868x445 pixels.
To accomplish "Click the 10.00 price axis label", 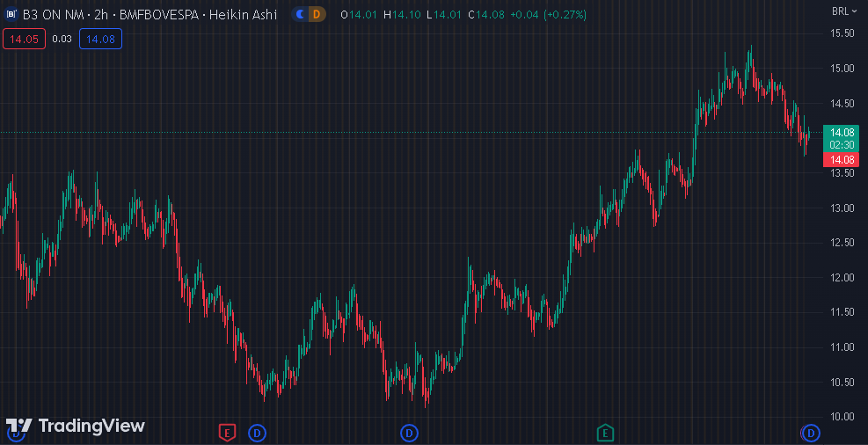I will (842, 416).
